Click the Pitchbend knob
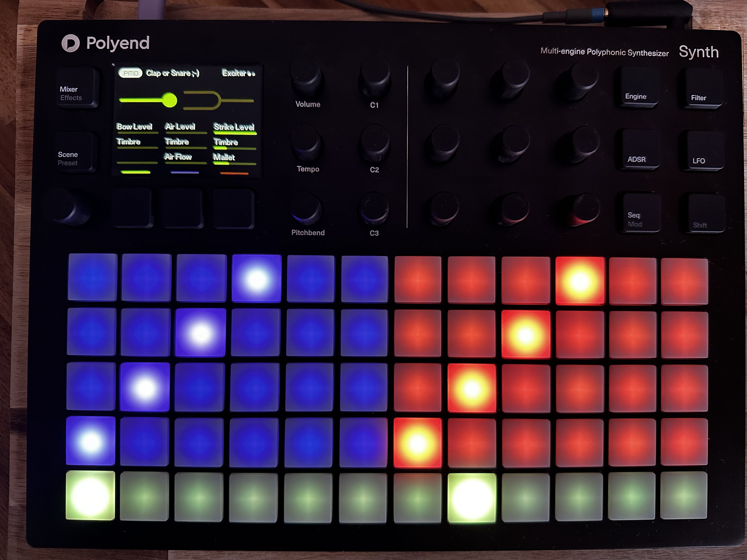The width and height of the screenshot is (747, 560). (306, 208)
